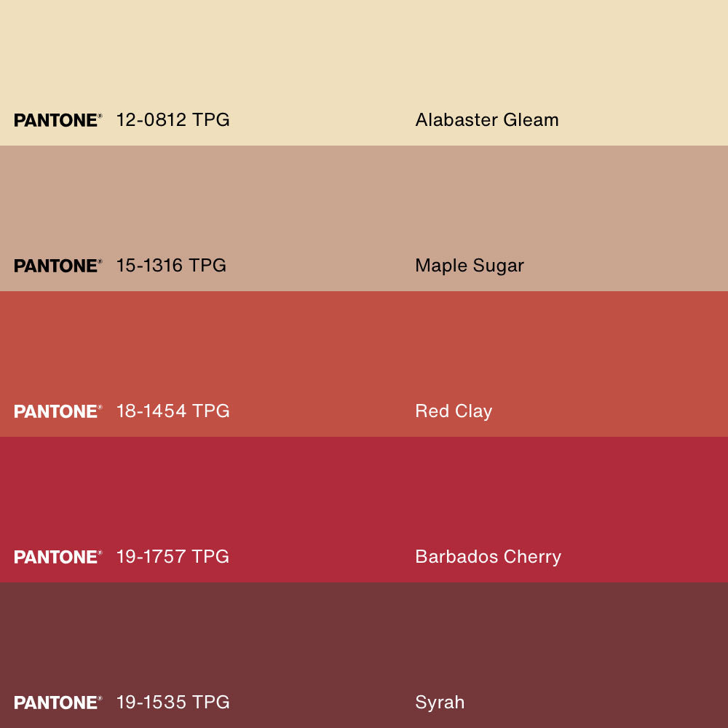Click the Barbados Cherry name label
The width and height of the screenshot is (728, 728).
[488, 557]
